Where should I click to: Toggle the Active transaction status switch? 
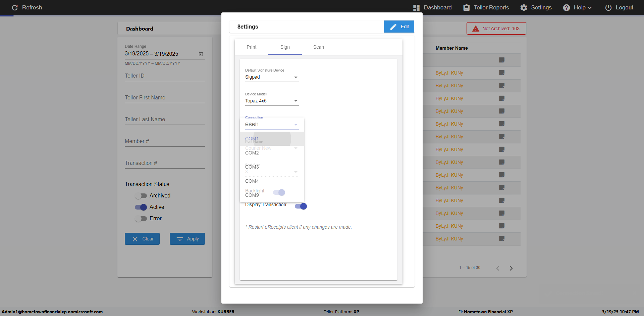click(x=141, y=207)
